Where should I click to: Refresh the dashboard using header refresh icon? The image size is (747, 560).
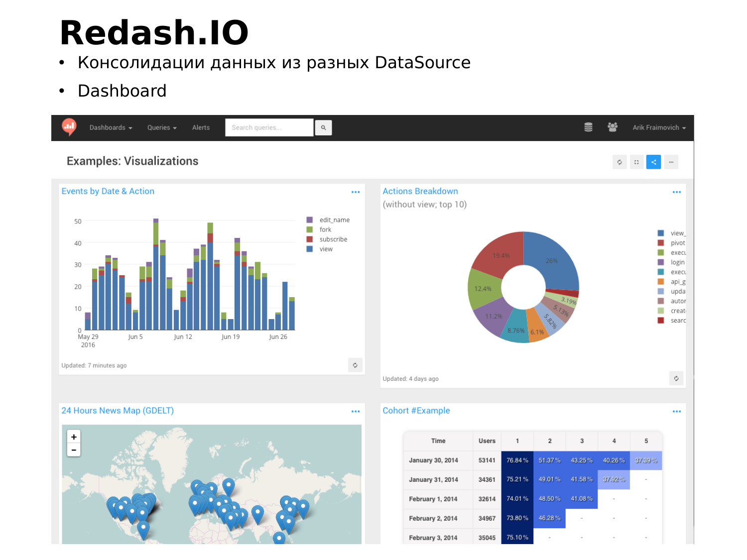[620, 162]
